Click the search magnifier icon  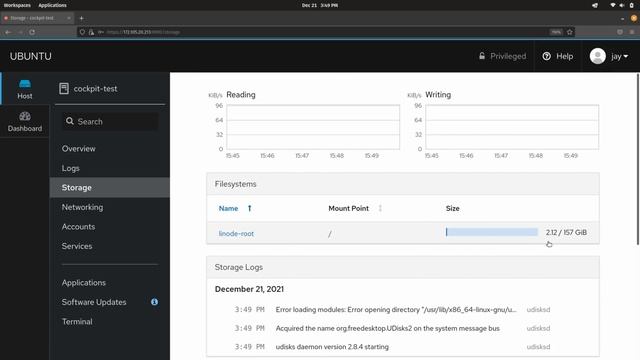(x=70, y=121)
